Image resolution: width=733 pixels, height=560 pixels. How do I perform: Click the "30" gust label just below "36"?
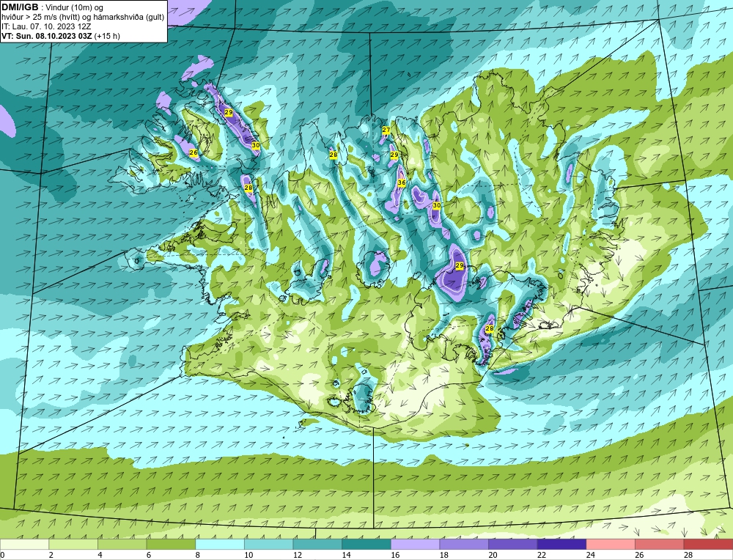coord(437,205)
